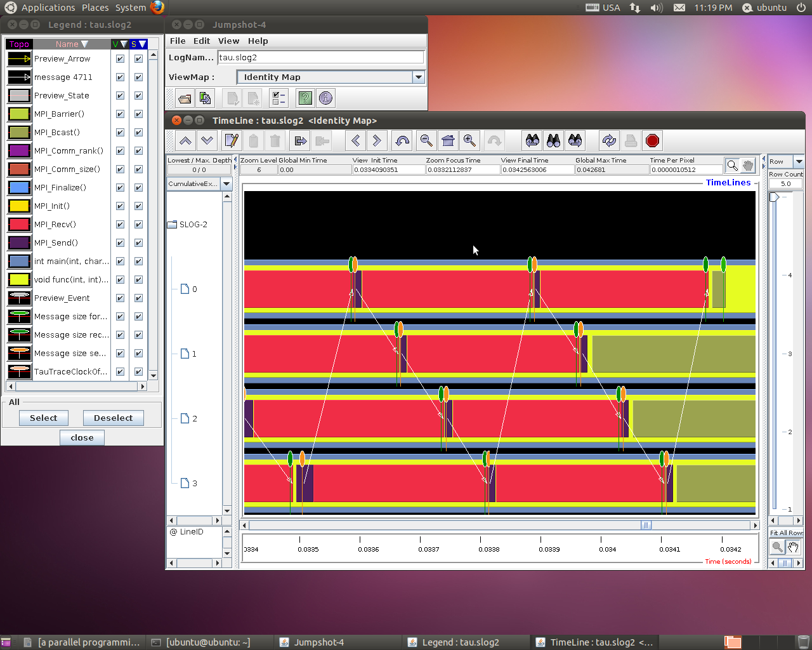Screen dimensions: 812x650
Task: Click the volume speaker icon in top panel
Action: (x=656, y=8)
